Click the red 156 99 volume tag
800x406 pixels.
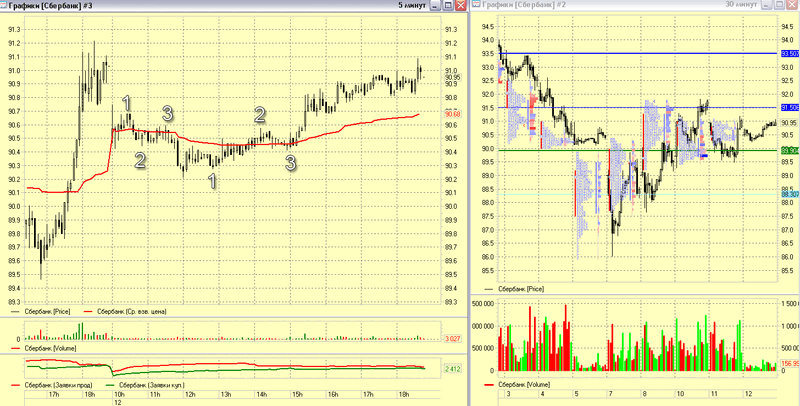pyautogui.click(x=790, y=364)
